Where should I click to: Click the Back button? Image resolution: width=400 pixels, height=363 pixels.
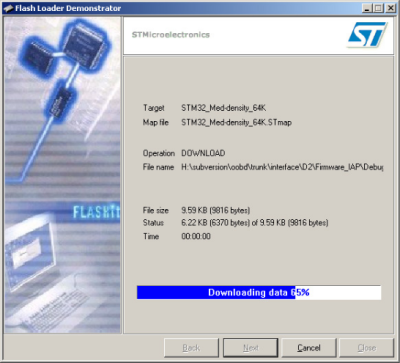click(x=191, y=348)
